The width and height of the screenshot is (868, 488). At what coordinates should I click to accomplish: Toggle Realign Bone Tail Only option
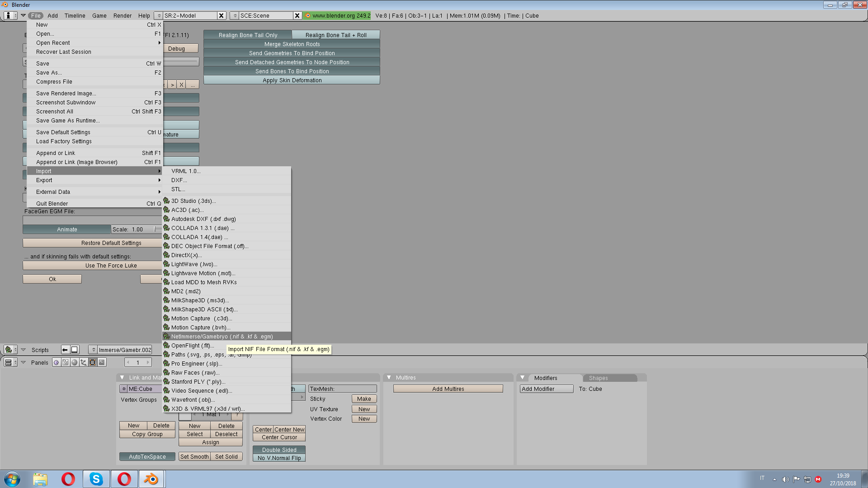pos(248,35)
